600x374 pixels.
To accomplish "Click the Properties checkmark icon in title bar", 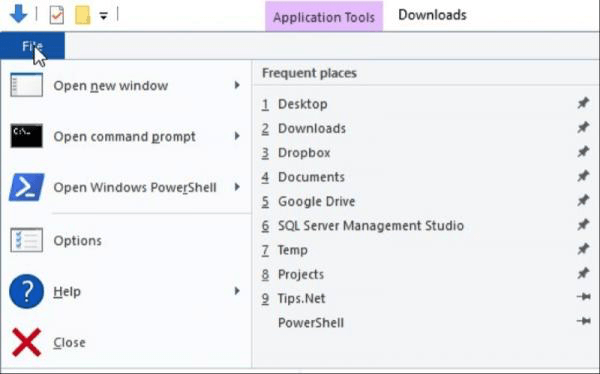I will (x=57, y=15).
